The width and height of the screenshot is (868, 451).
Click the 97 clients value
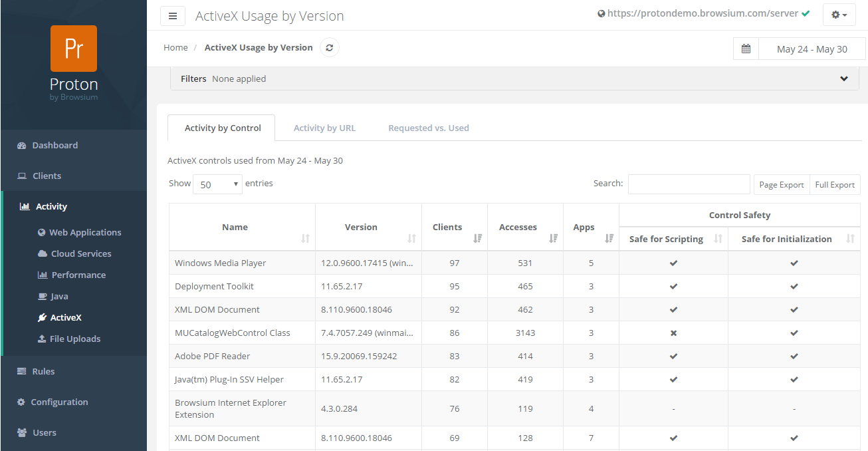455,263
